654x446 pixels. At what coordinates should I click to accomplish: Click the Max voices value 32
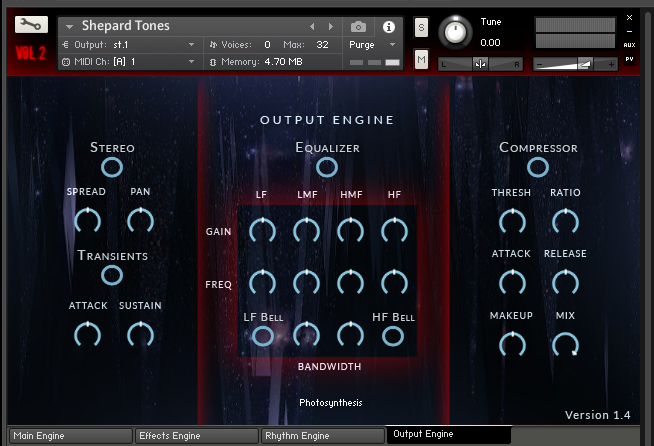coord(322,45)
